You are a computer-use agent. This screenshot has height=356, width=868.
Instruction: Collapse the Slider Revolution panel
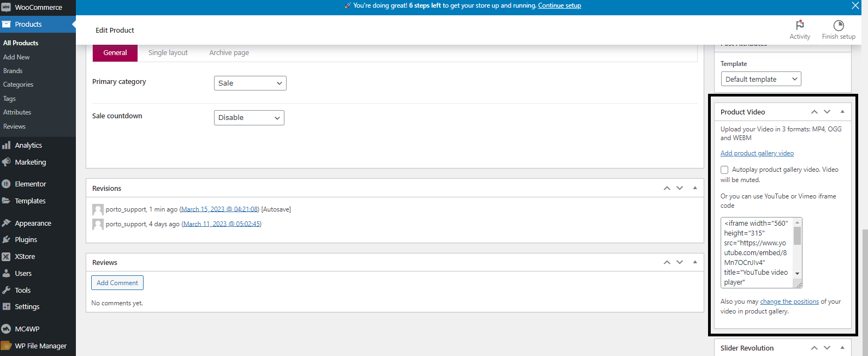(842, 347)
